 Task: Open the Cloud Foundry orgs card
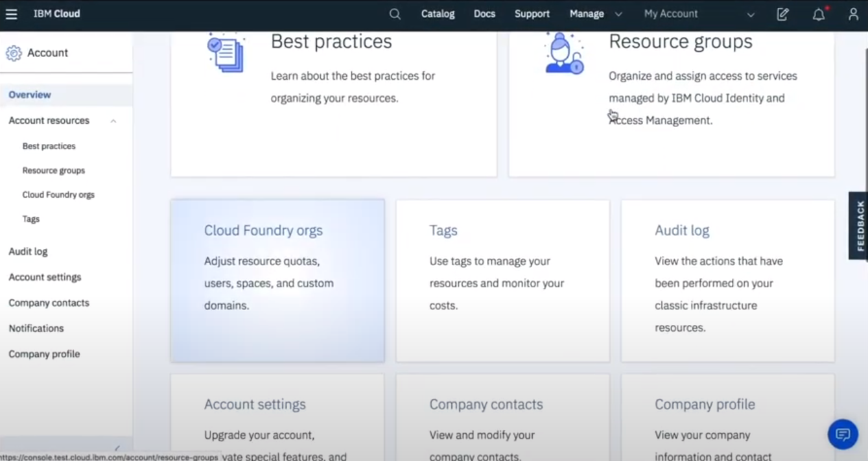click(277, 281)
